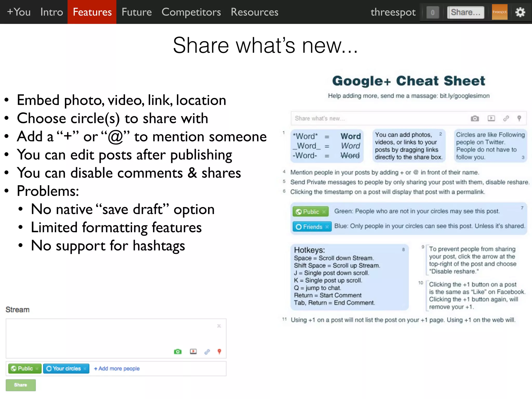This screenshot has height=399, width=532.
Task: Click the 'bit.ly/googlesimon' text
Action: tap(464, 96)
